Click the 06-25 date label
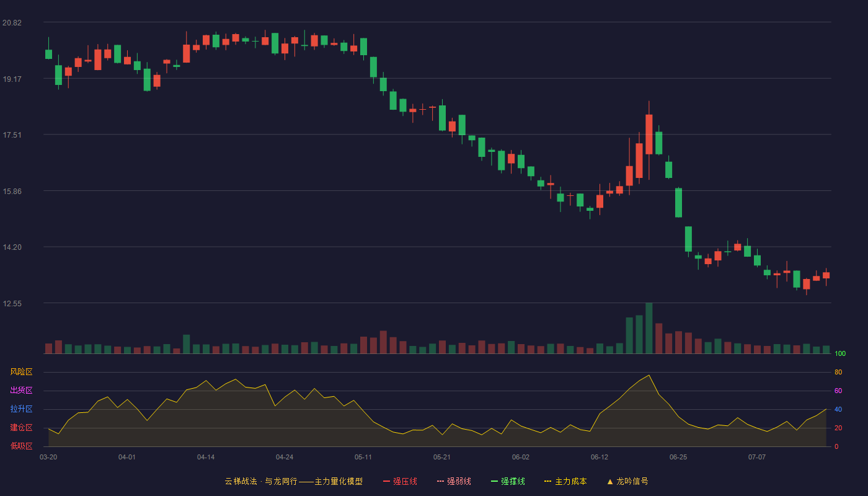Screen dimensions: 868x496 pos(678,457)
